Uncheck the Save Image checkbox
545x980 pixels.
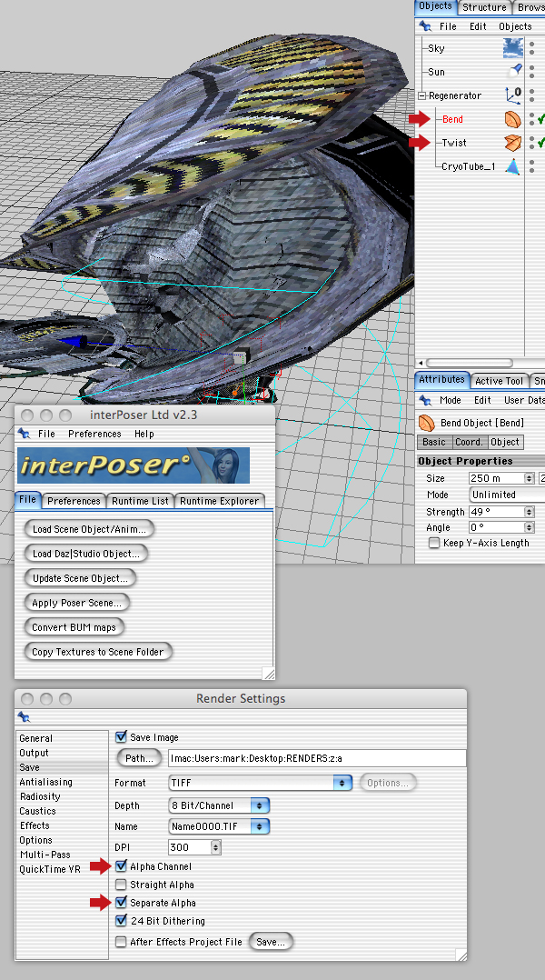(x=121, y=737)
